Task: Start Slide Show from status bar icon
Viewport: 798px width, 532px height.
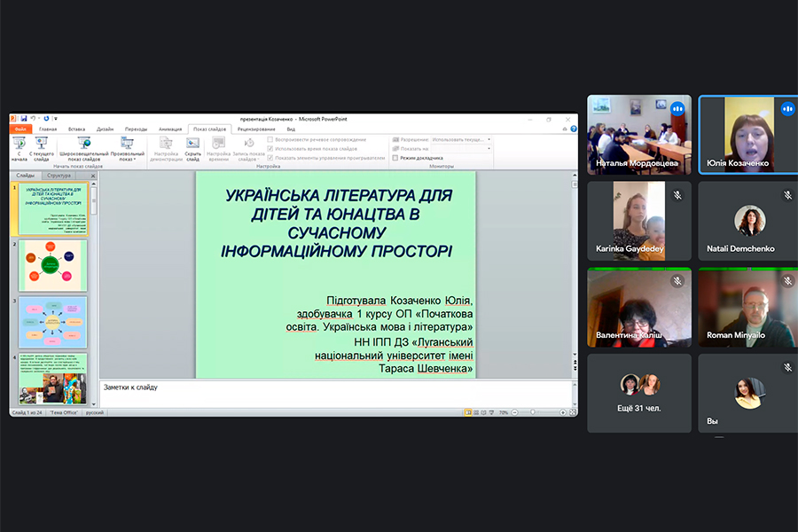Action: (x=491, y=412)
